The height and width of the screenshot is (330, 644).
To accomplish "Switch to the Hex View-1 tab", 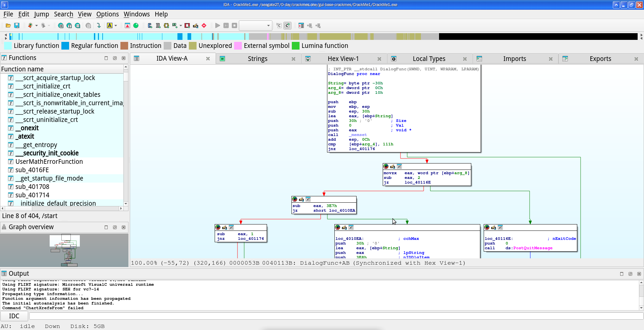I will (343, 59).
